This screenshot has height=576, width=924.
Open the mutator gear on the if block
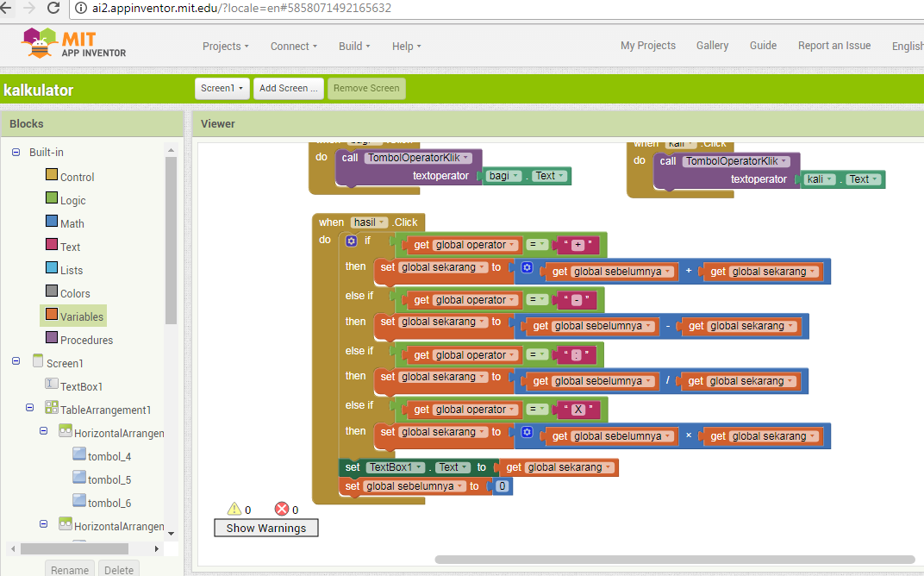(351, 241)
